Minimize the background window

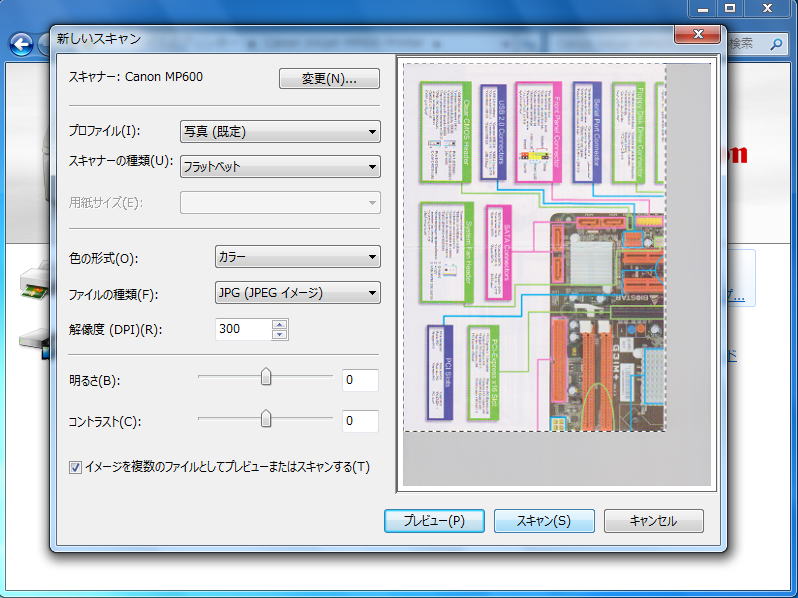703,9
